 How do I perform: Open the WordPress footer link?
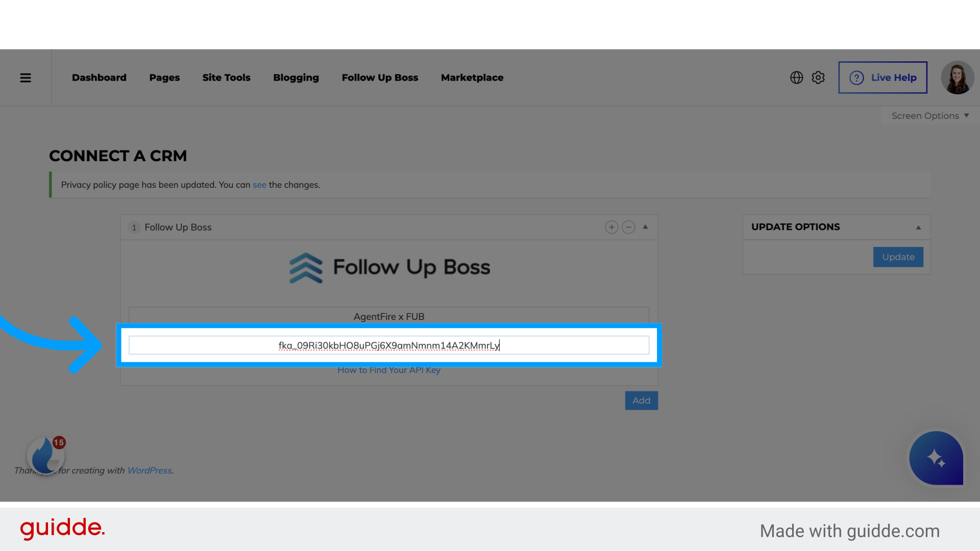pyautogui.click(x=149, y=470)
